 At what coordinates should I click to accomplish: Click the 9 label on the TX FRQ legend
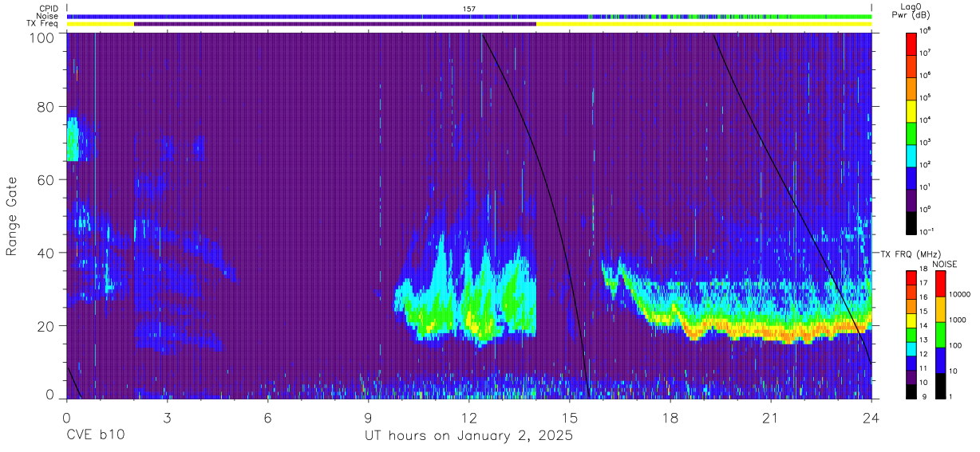924,395
